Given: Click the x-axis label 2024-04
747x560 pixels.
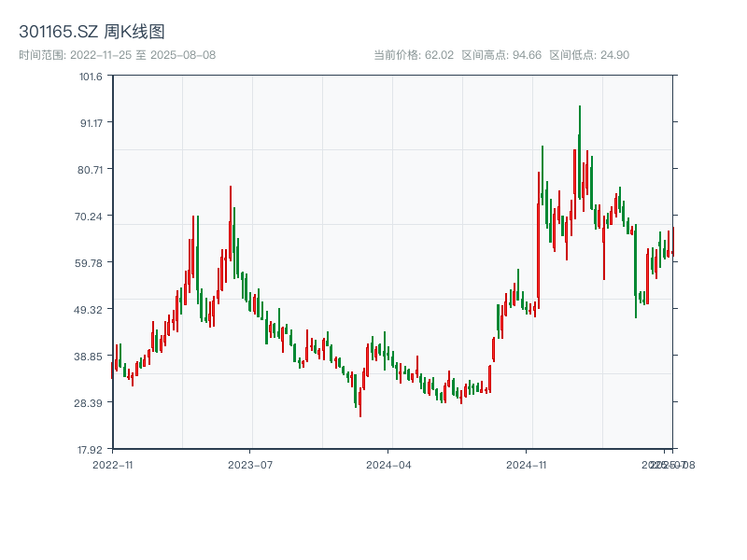Looking at the screenshot, I should (x=388, y=465).
